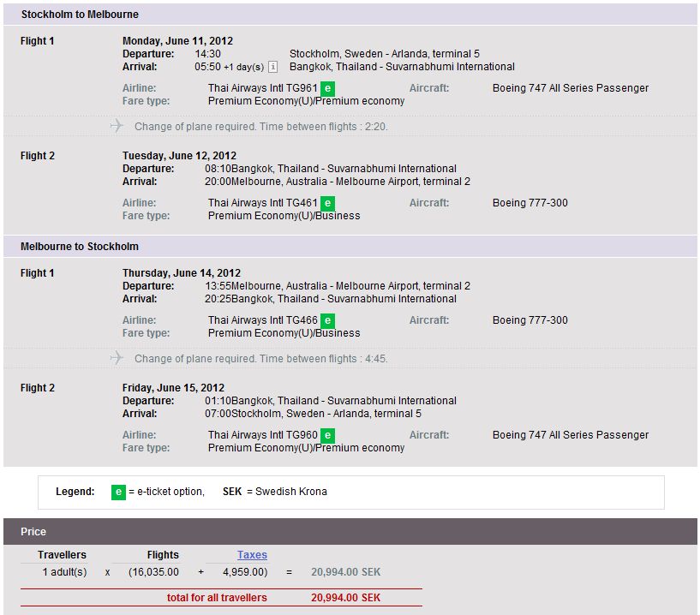Select the Melbourne to Stockholm section header
700x615 pixels.
coord(80,247)
